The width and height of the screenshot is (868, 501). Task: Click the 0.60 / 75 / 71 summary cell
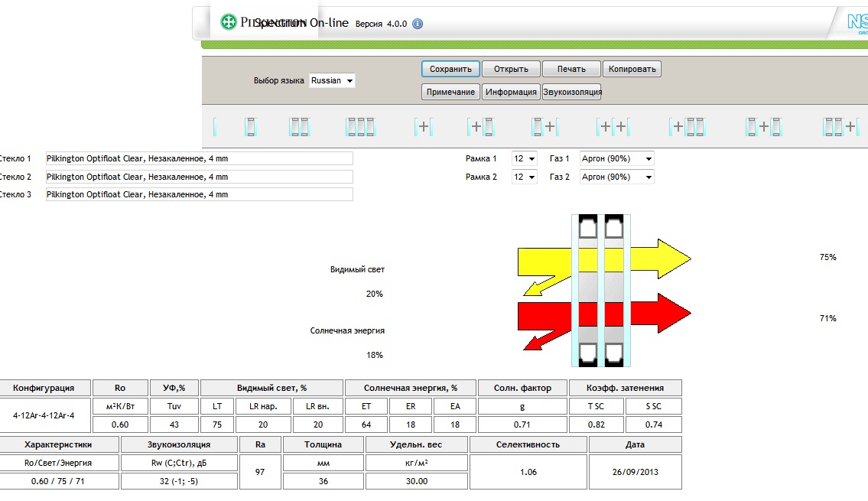click(57, 481)
